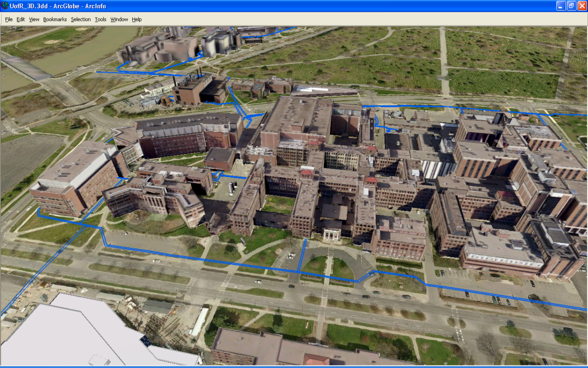Image resolution: width=588 pixels, height=368 pixels.
Task: Open the Window menu
Action: tap(119, 20)
